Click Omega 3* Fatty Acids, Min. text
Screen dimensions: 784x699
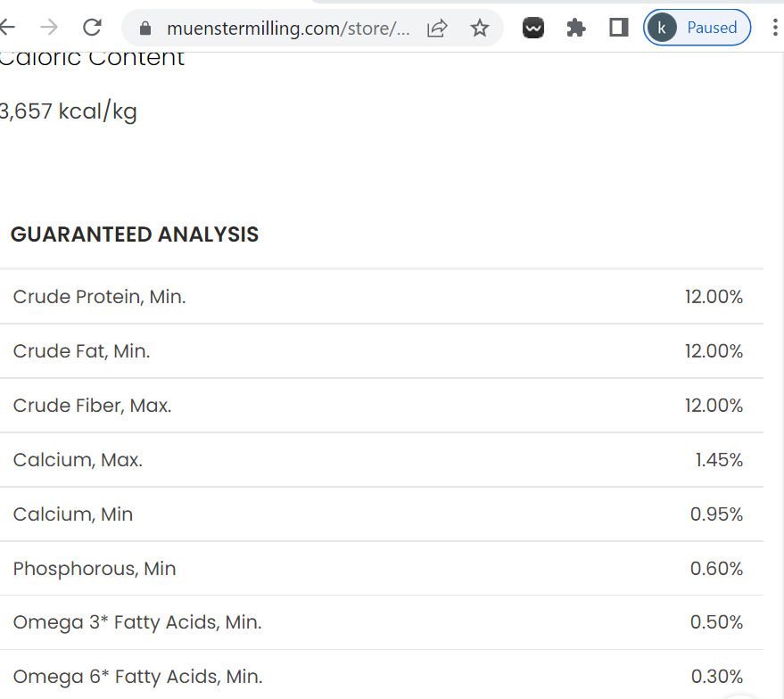[137, 622]
